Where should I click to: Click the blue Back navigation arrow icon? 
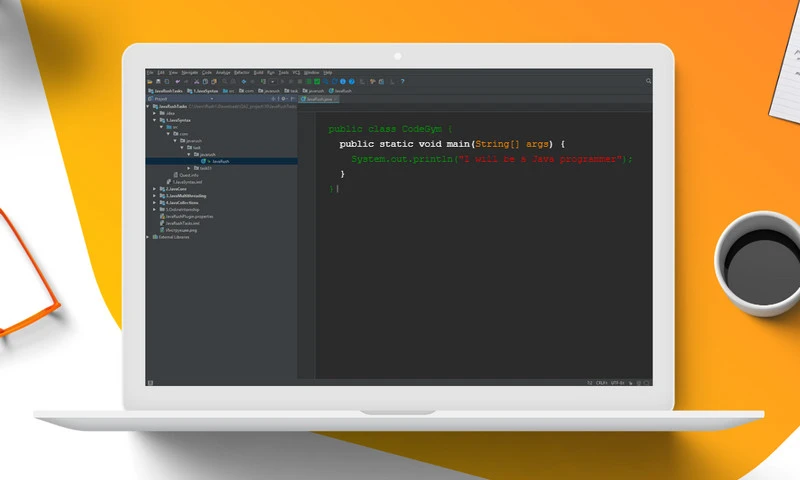(243, 81)
